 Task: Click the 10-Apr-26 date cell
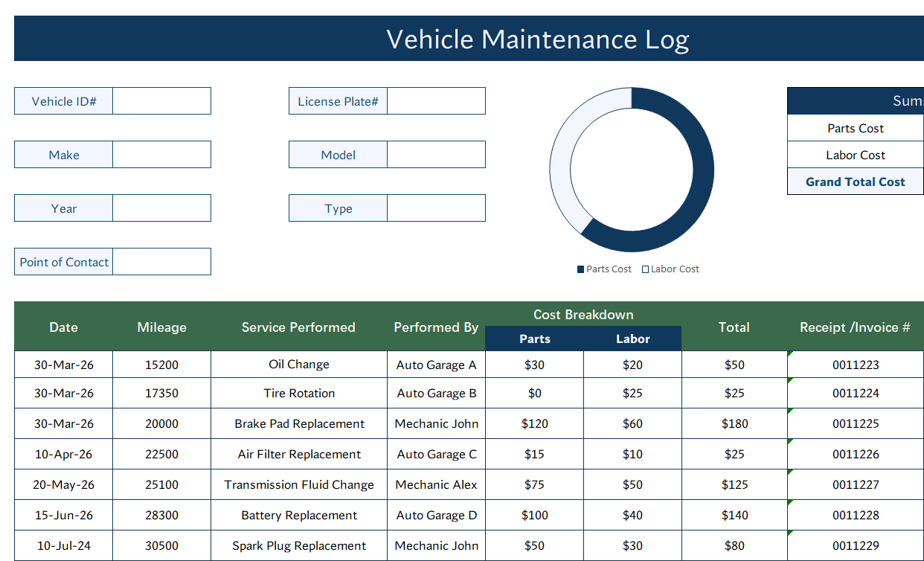click(64, 454)
